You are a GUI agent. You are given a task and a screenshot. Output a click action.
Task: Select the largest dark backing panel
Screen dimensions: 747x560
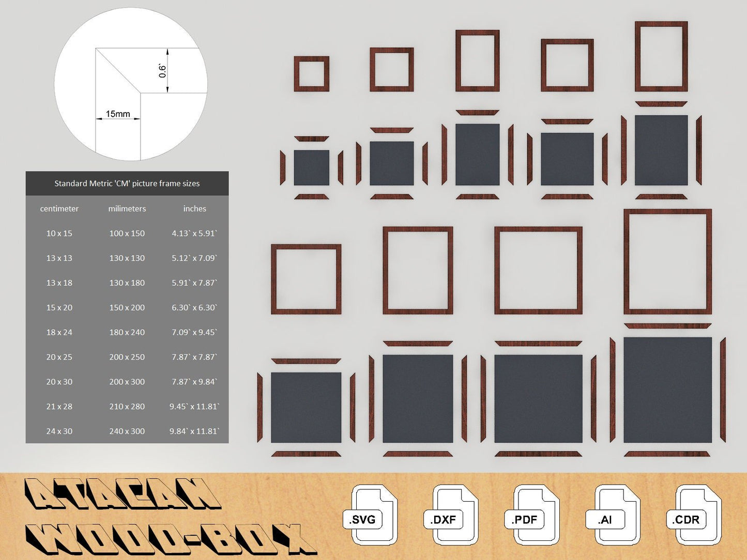[x=667, y=390]
